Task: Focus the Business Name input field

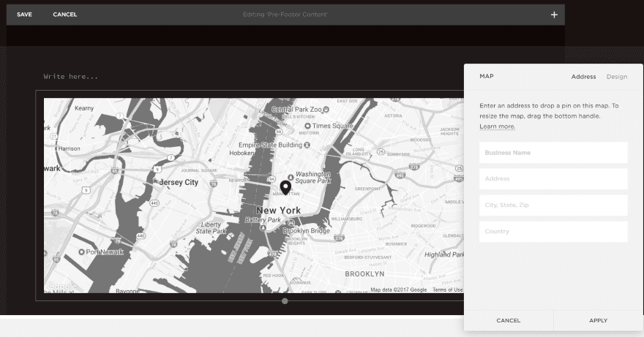Action: point(553,153)
